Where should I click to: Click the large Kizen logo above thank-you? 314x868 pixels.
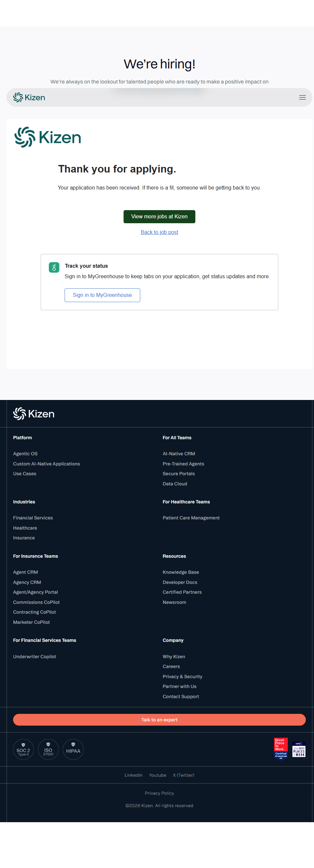click(48, 137)
